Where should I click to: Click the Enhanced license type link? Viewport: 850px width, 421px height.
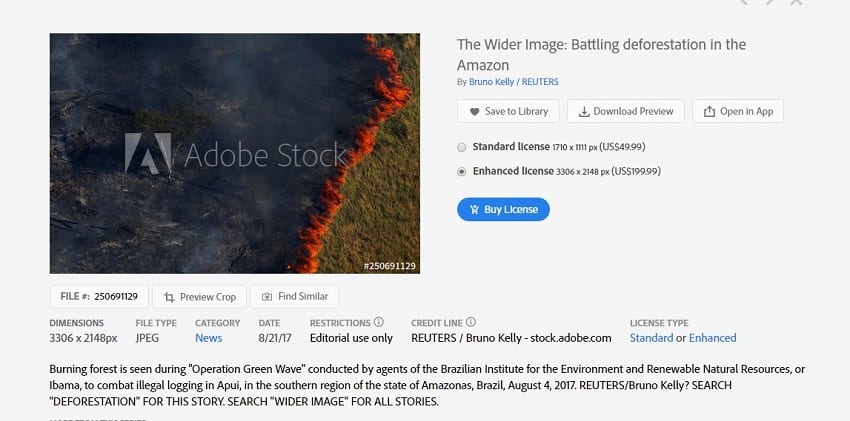[712, 338]
